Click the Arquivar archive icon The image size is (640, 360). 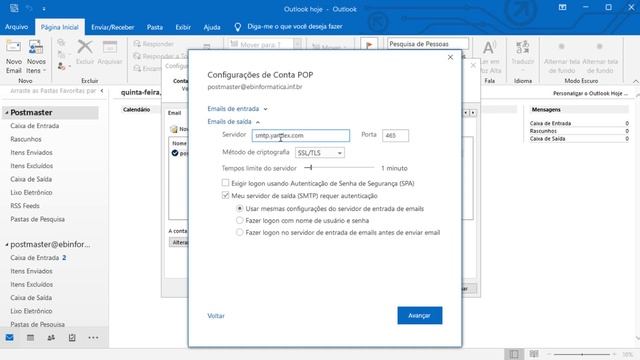(110, 47)
